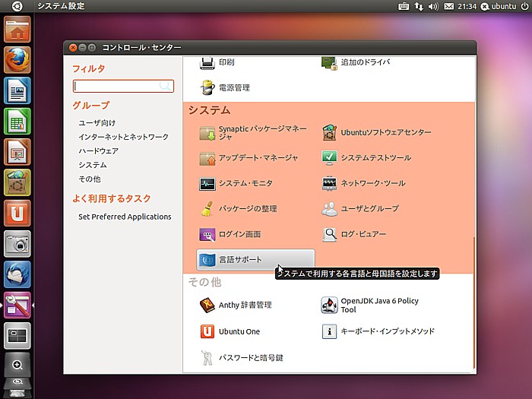Open clock showing 21:34
Viewport: 532px width, 399px height.
pos(467,6)
